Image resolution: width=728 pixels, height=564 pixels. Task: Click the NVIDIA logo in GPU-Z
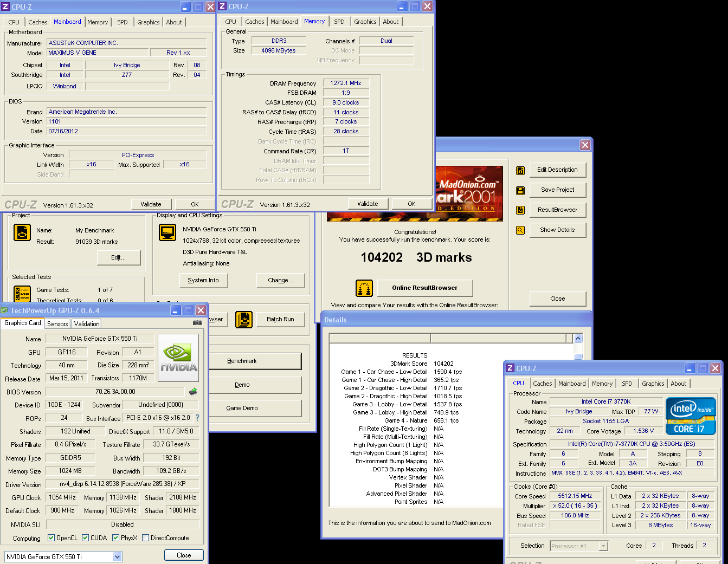(178, 358)
